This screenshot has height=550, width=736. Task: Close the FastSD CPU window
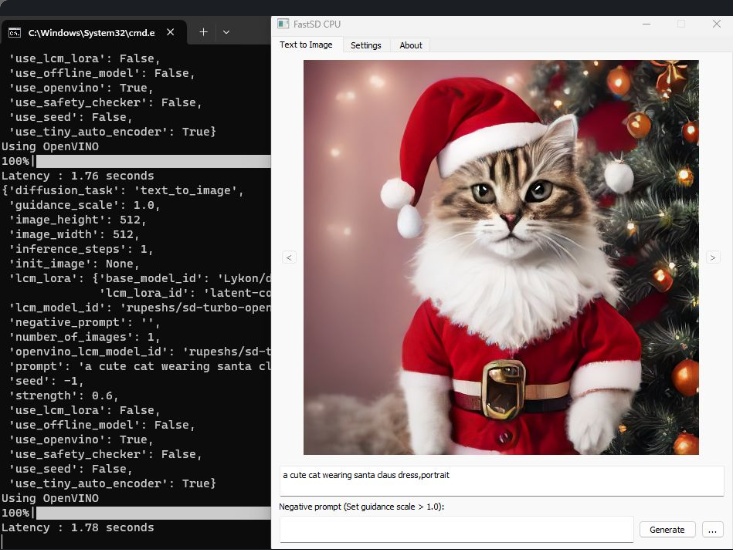[716, 23]
